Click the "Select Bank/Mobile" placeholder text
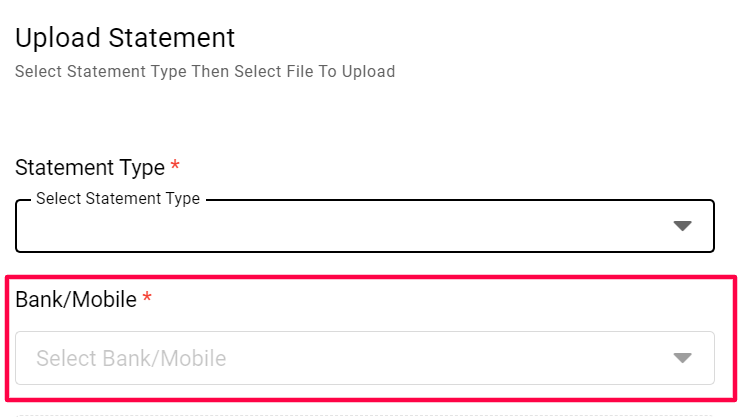This screenshot has height=417, width=747. click(131, 358)
